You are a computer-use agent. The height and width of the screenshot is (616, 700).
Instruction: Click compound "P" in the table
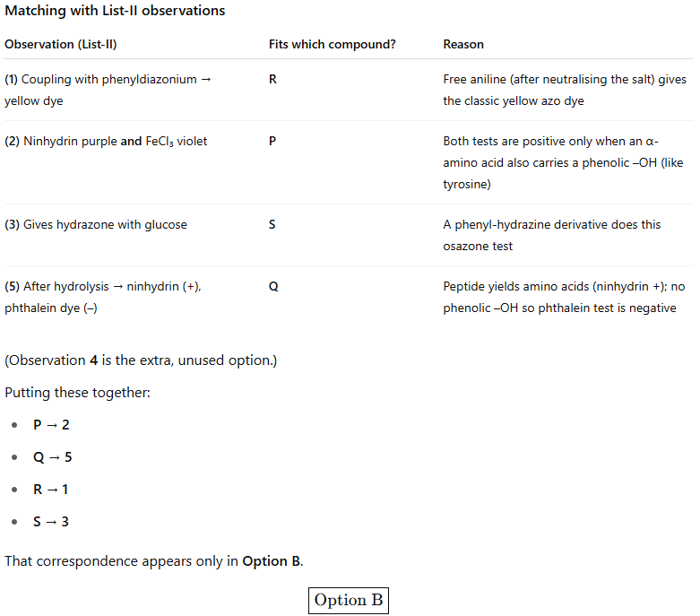[x=272, y=141]
